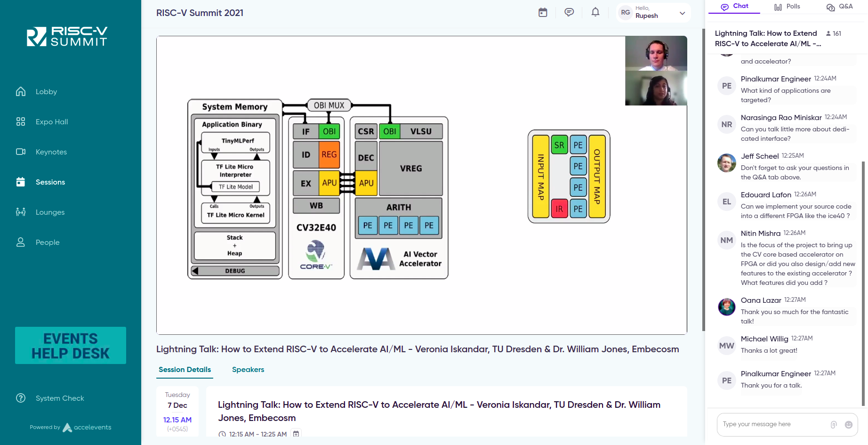
Task: Open Lounges from the sidebar
Action: 50,212
